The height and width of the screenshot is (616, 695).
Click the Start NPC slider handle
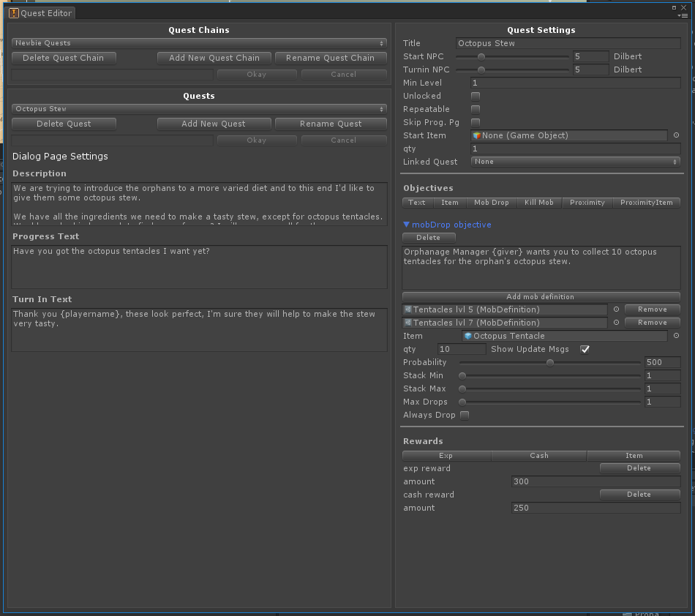481,57
